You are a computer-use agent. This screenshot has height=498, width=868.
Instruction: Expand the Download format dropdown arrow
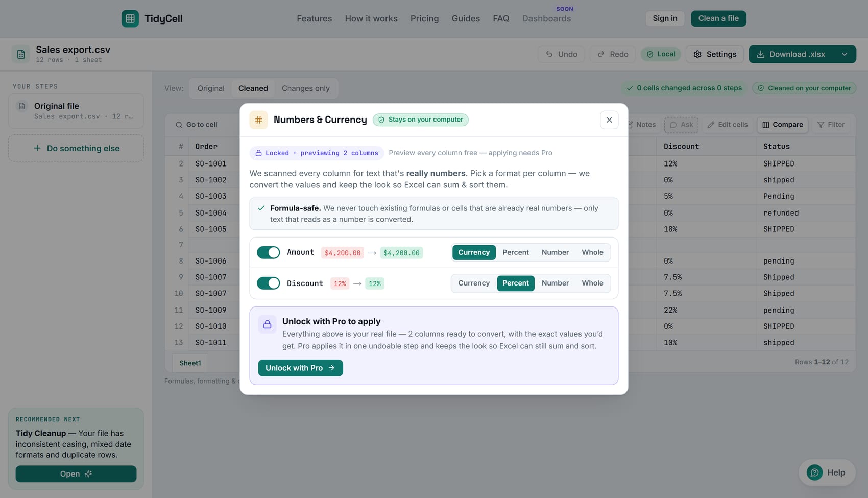point(845,54)
